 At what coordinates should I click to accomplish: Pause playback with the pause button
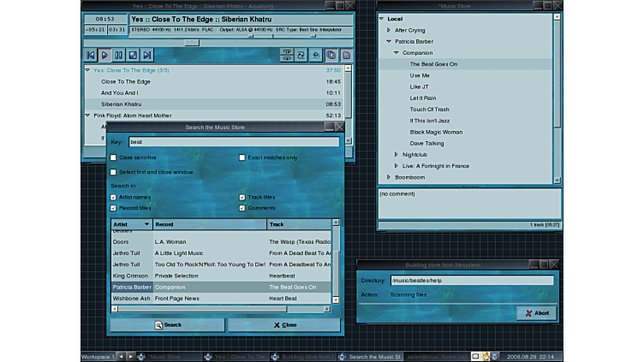(119, 55)
